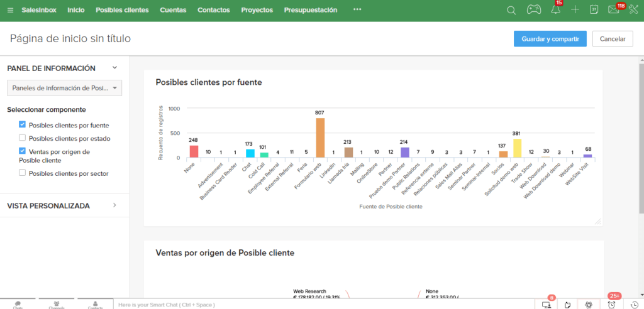
Task: Click the 'Web Research' pie label
Action: tap(309, 291)
